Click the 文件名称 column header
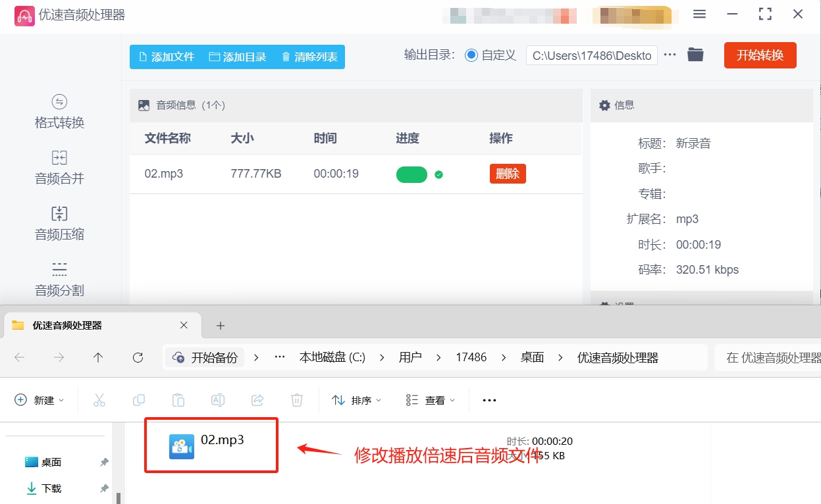The image size is (821, 504). pos(168,138)
